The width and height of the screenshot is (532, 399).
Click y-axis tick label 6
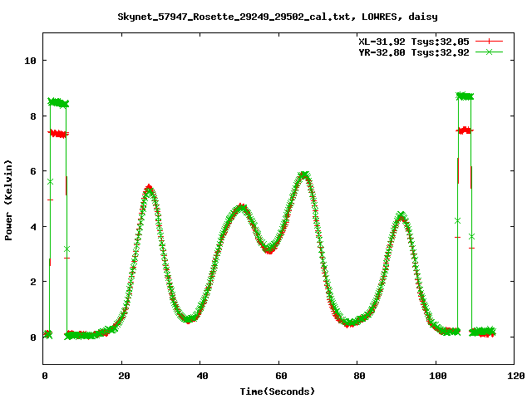[33, 171]
